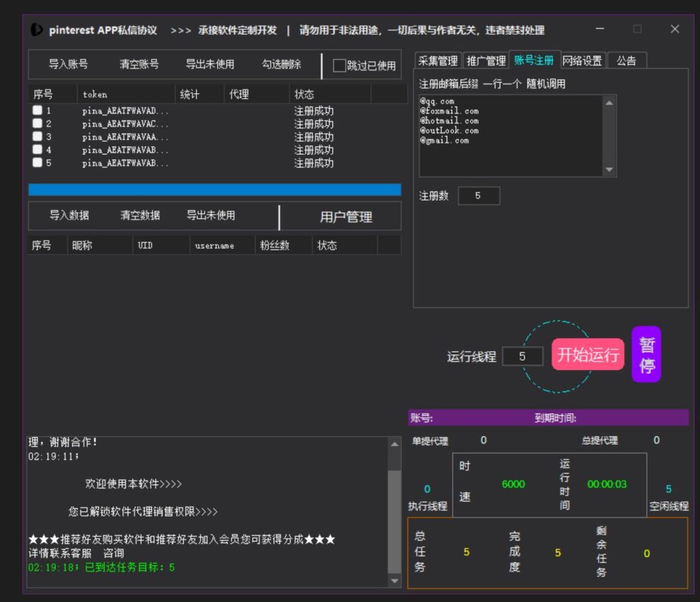The height and width of the screenshot is (602, 700).
Task: Click the 运行线程 thread count field
Action: point(522,356)
